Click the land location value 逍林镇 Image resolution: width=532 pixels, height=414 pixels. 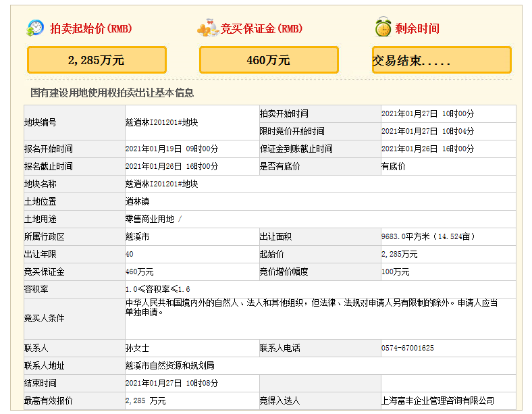[137, 201]
